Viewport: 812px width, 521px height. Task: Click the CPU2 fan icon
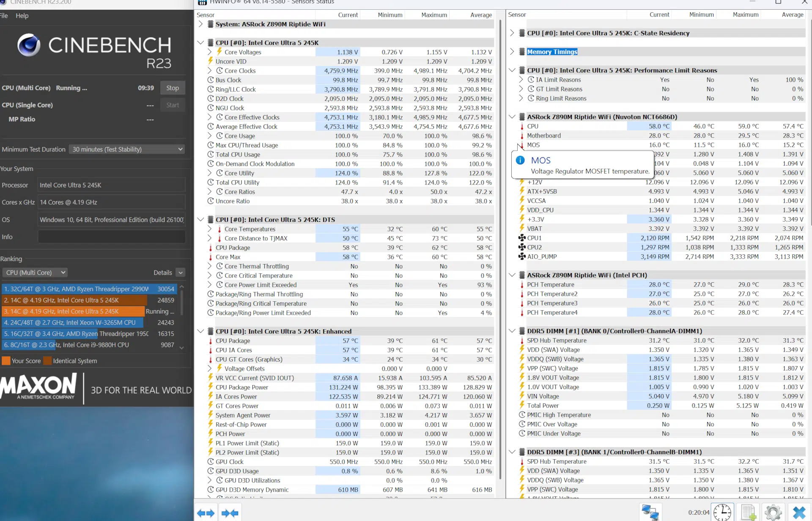click(x=522, y=247)
